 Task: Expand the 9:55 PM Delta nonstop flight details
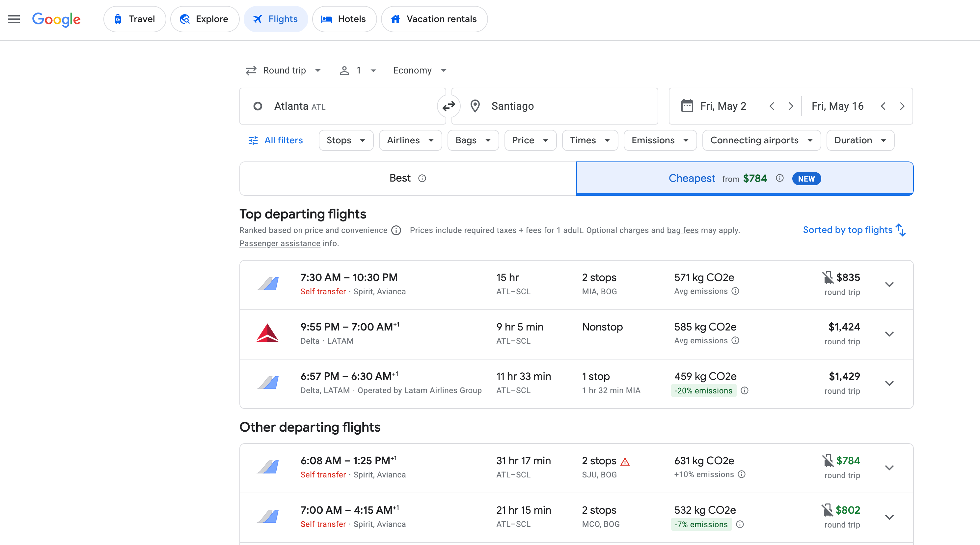tap(889, 334)
